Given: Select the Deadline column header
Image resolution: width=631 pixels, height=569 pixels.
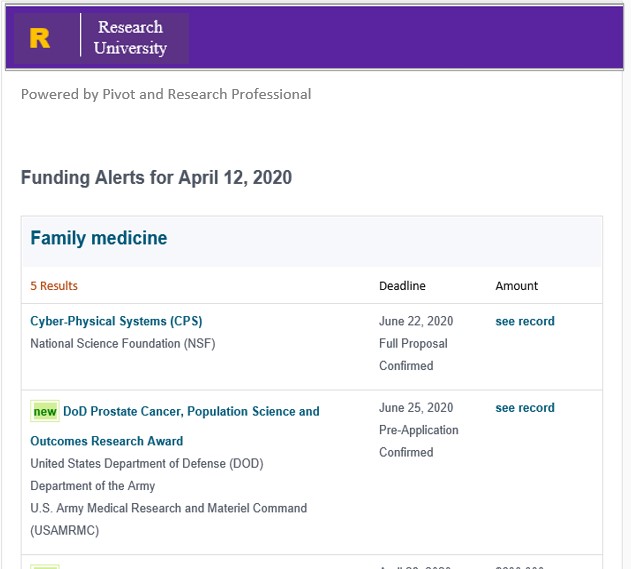Looking at the screenshot, I should (402, 286).
